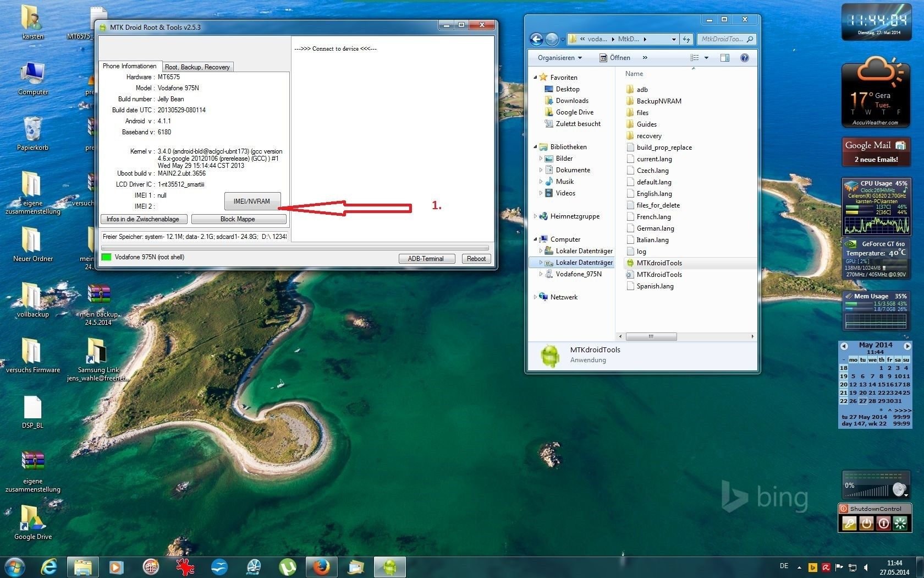Image resolution: width=924 pixels, height=578 pixels.
Task: Open the Google Mail gadget
Action: [876, 151]
